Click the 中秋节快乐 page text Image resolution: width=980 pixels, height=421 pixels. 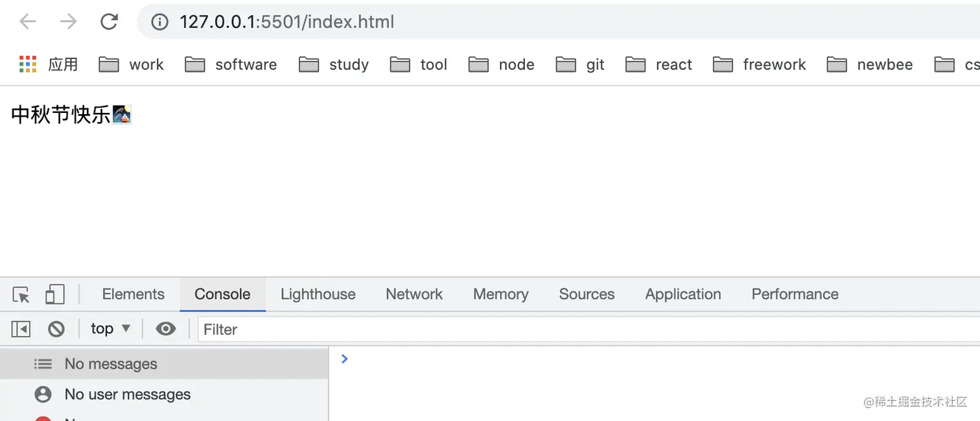61,115
